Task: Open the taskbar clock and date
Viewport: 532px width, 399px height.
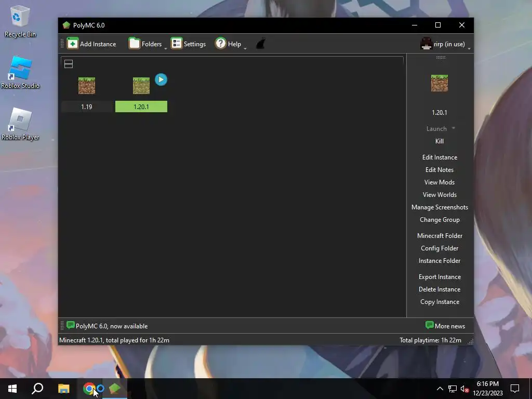Action: (487, 389)
